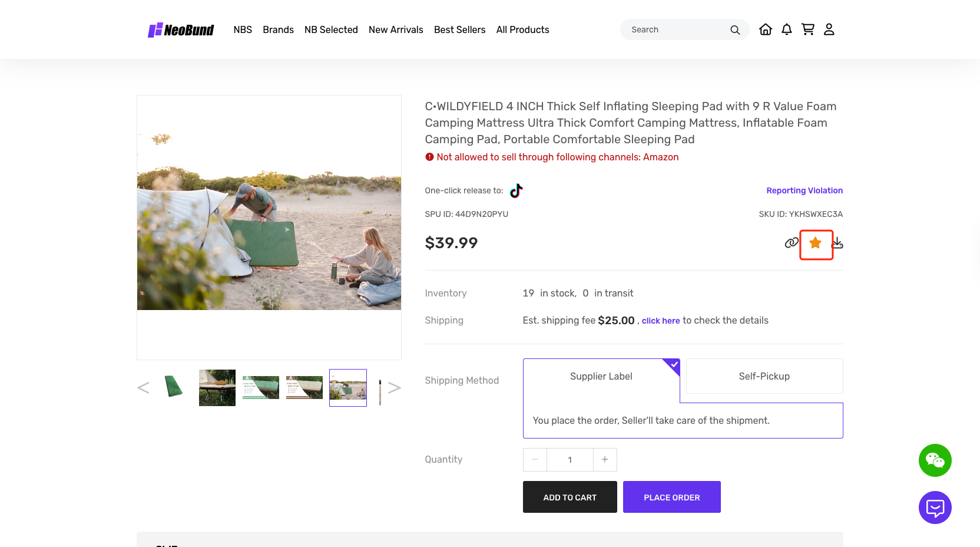Open the user account icon
980x547 pixels.
pyautogui.click(x=829, y=29)
